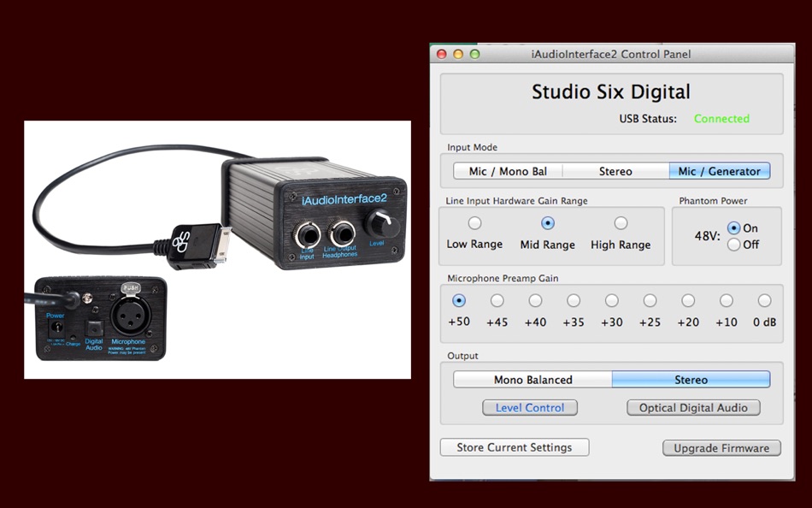812x508 pixels.
Task: Click the iAudioInterface2 Control Panel title
Action: tap(611, 54)
